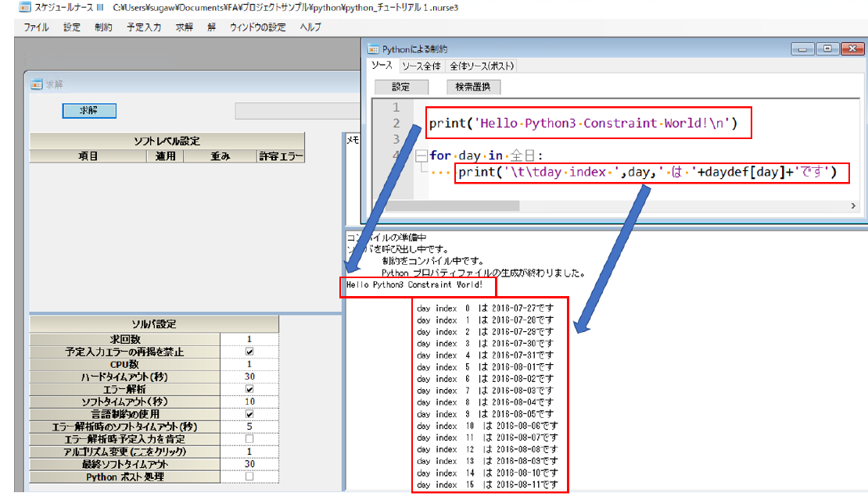868x500 pixels.
Task: Click the 適用 column header
Action: click(x=165, y=156)
